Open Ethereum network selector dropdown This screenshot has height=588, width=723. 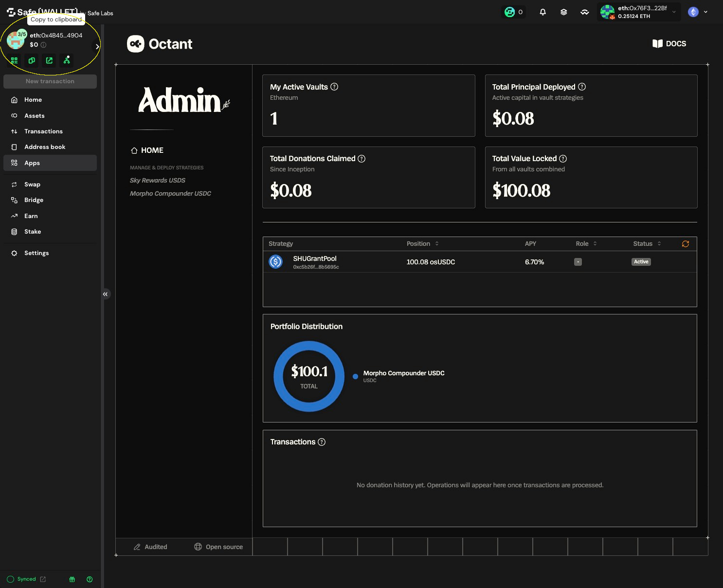705,12
